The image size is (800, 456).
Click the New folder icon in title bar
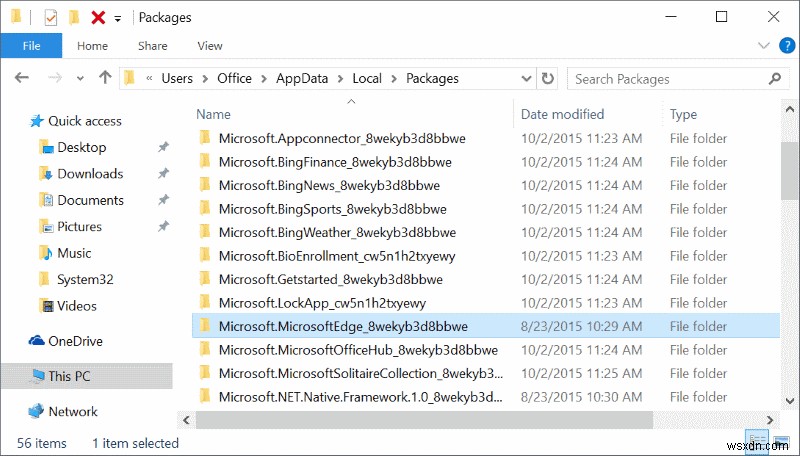[x=74, y=18]
